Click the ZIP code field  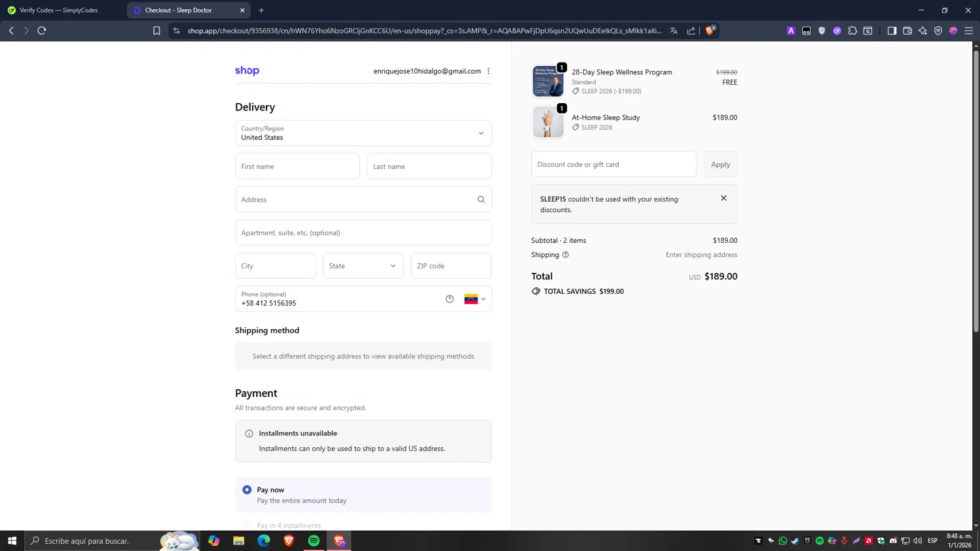(x=451, y=266)
